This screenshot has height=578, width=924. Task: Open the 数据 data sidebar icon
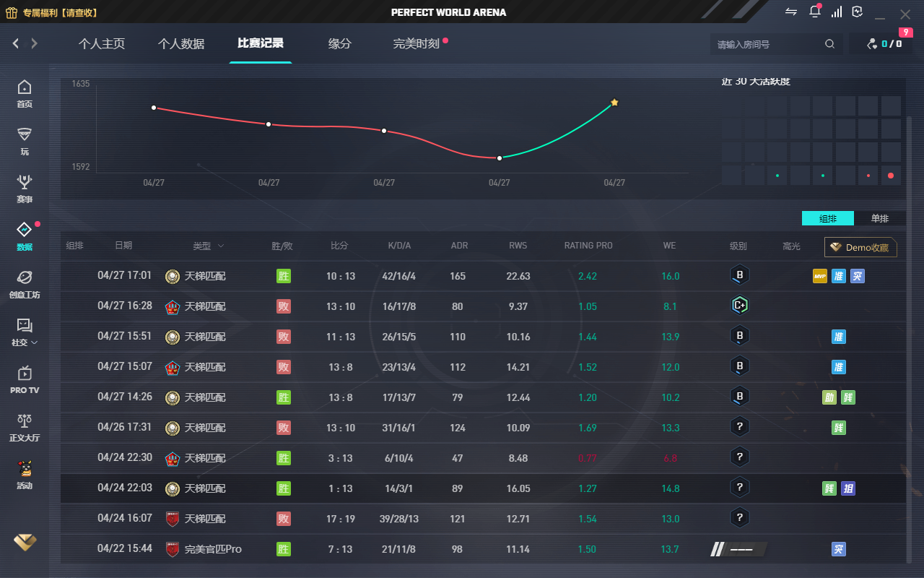25,237
